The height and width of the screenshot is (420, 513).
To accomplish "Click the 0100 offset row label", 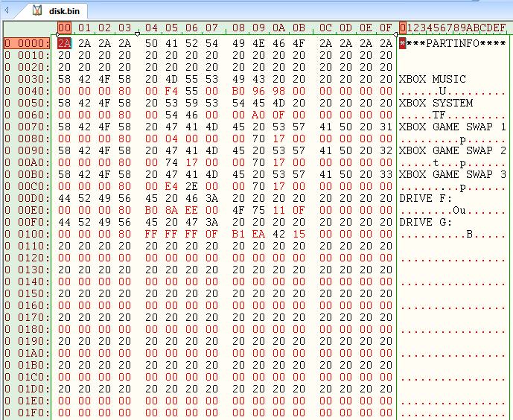I will point(27,234).
